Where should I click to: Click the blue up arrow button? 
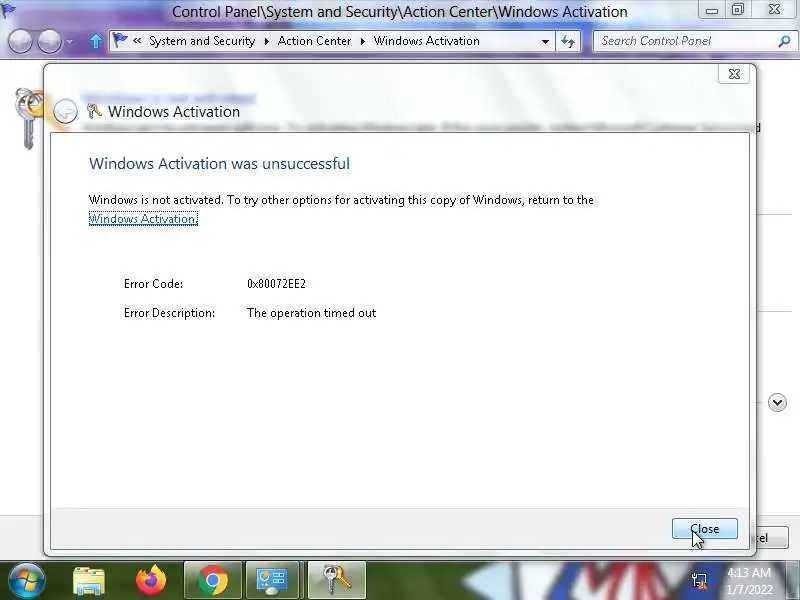95,41
